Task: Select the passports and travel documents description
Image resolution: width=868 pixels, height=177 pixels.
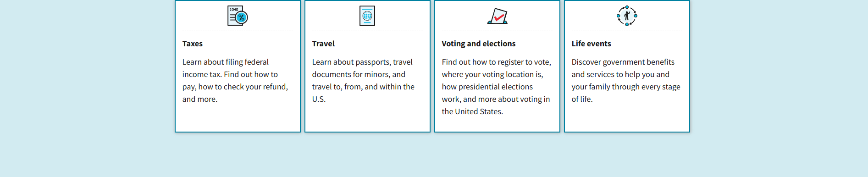Action: (364, 80)
